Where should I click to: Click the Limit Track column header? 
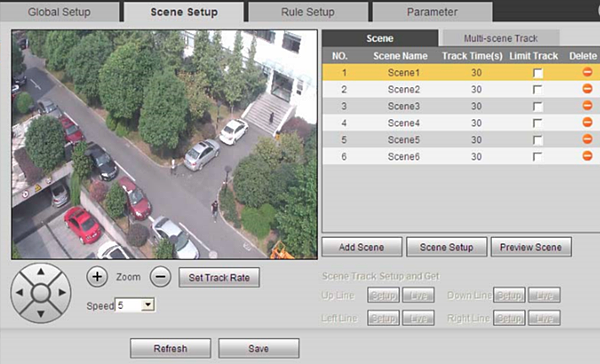point(533,56)
